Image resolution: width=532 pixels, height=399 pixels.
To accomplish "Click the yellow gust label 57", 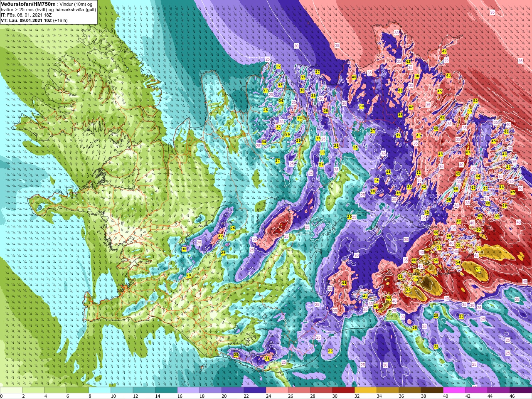I will coord(479,249).
